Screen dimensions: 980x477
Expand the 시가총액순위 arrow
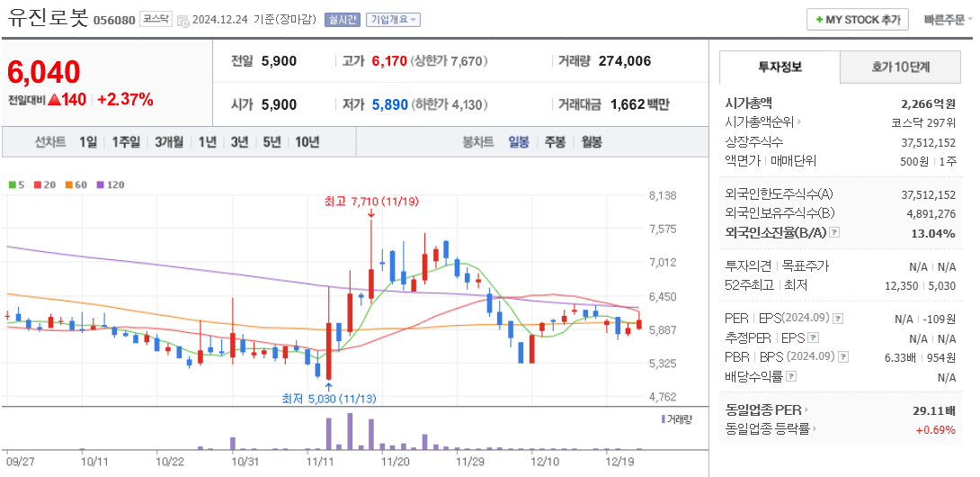(x=800, y=122)
